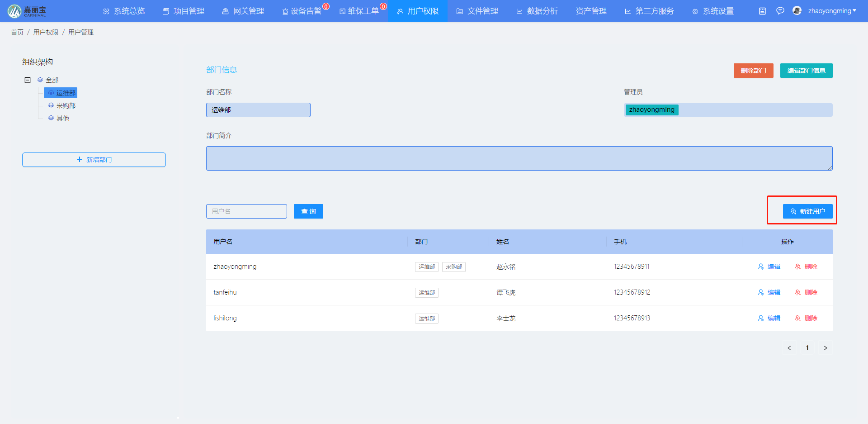Click 运维部 tag in tanfeihu row

pyautogui.click(x=427, y=293)
